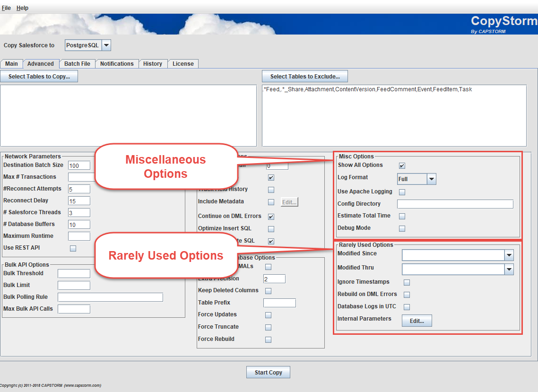The image size is (538, 392).
Task: Enable the Force Truncate checkbox
Action: click(x=269, y=328)
